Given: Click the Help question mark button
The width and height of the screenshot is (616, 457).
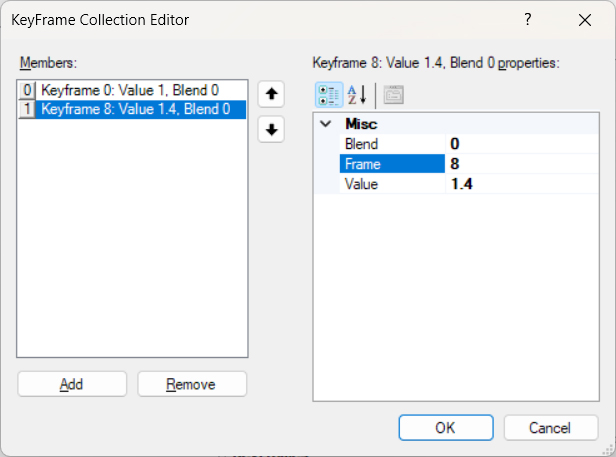Looking at the screenshot, I should pos(528,20).
